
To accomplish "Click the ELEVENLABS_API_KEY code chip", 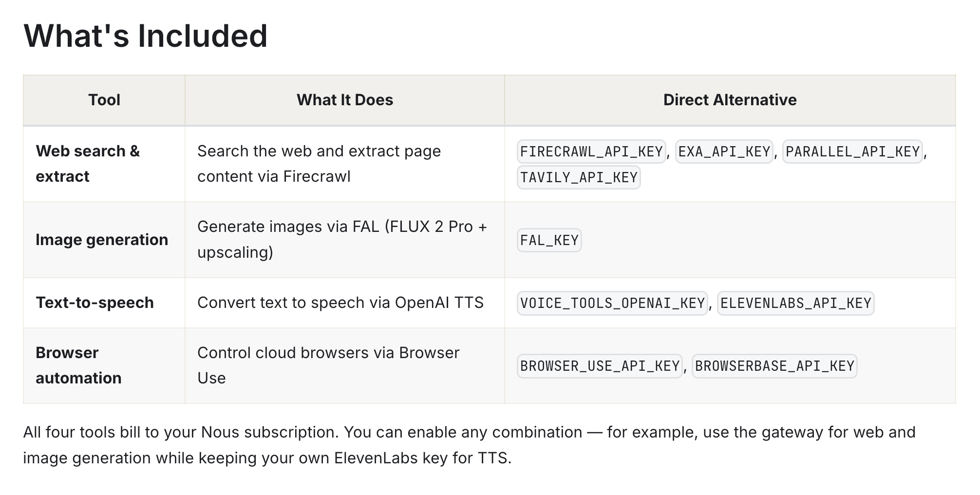I will 795,303.
